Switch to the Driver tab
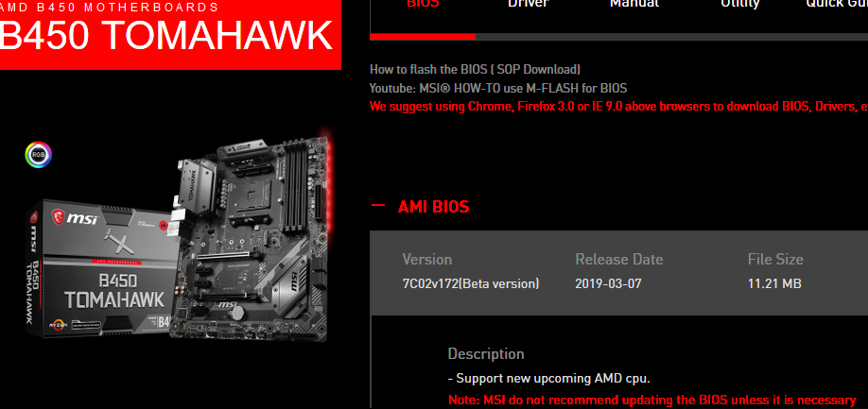 pyautogui.click(x=529, y=4)
